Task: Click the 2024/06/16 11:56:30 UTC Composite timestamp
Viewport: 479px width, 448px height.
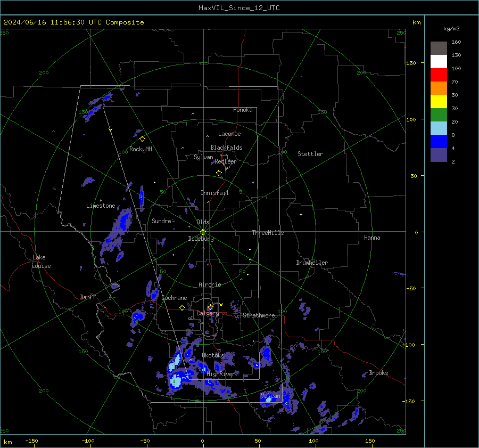Action: tap(73, 22)
